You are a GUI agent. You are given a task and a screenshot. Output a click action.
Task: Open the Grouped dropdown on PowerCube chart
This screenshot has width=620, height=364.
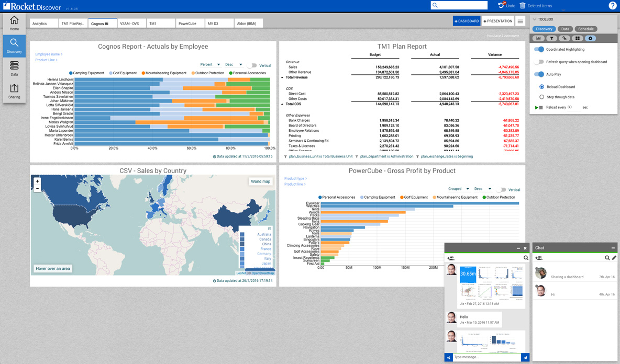point(458,189)
